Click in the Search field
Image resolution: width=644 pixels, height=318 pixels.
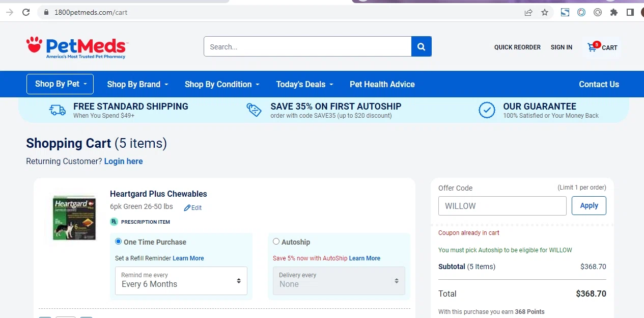[x=307, y=46]
